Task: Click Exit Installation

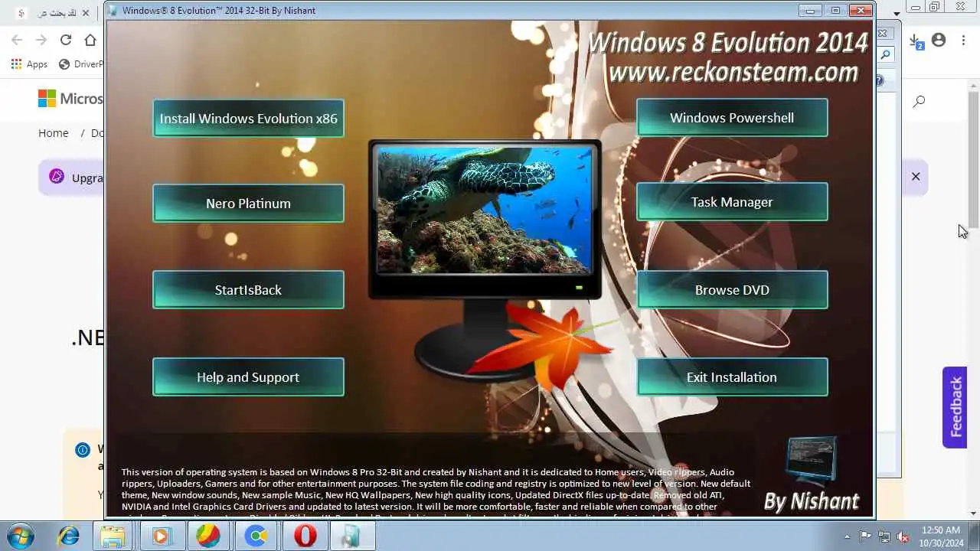Action: click(x=732, y=377)
